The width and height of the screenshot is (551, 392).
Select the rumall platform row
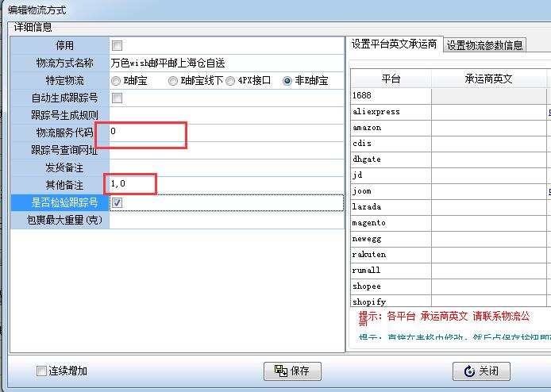(391, 271)
